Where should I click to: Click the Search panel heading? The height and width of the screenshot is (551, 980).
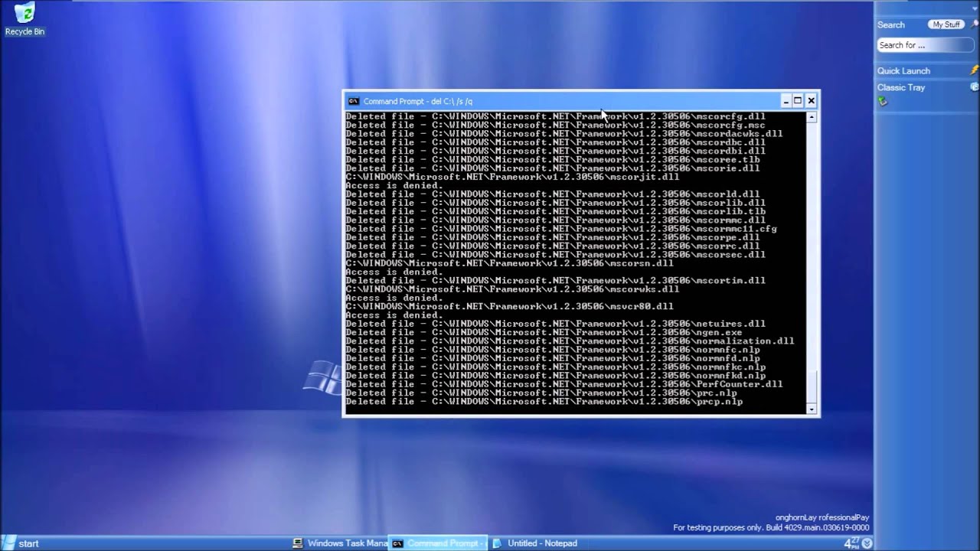click(890, 24)
